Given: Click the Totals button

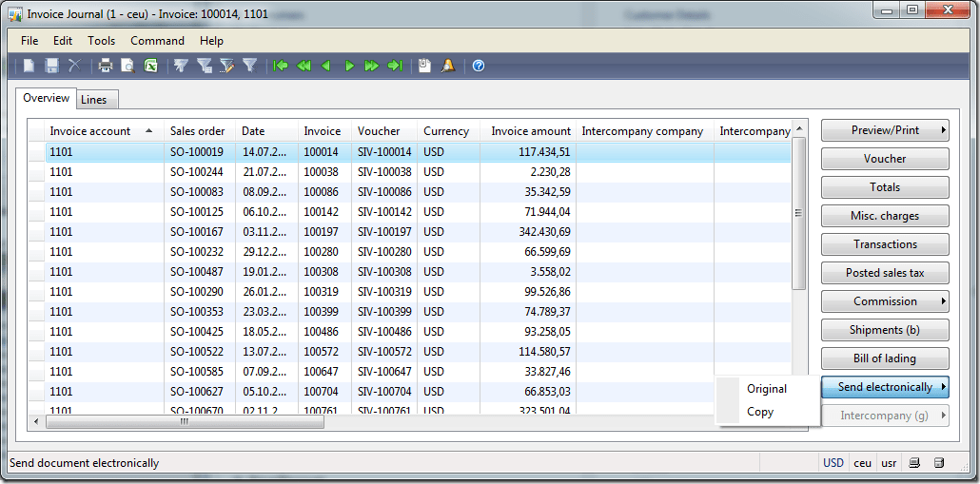Looking at the screenshot, I should coord(885,187).
